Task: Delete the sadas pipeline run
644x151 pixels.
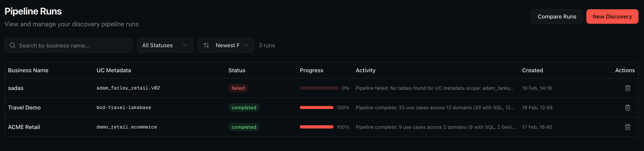Action: (x=628, y=88)
